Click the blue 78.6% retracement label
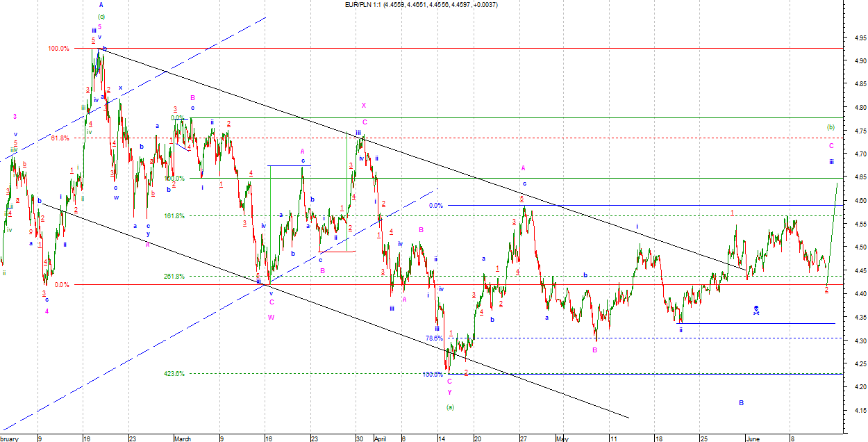 [434, 338]
